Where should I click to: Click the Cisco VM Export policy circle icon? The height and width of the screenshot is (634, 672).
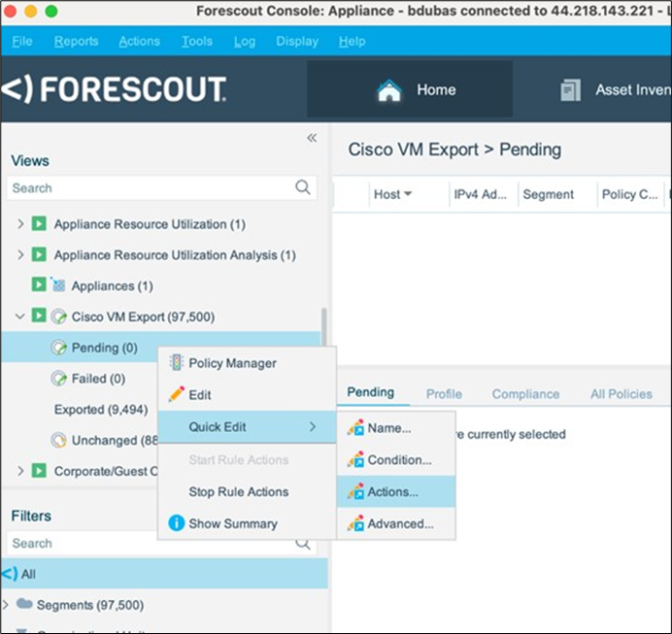[58, 317]
